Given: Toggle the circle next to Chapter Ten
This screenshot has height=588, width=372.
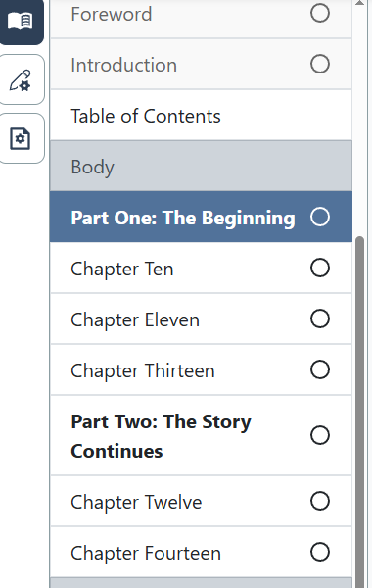Looking at the screenshot, I should coord(320,268).
